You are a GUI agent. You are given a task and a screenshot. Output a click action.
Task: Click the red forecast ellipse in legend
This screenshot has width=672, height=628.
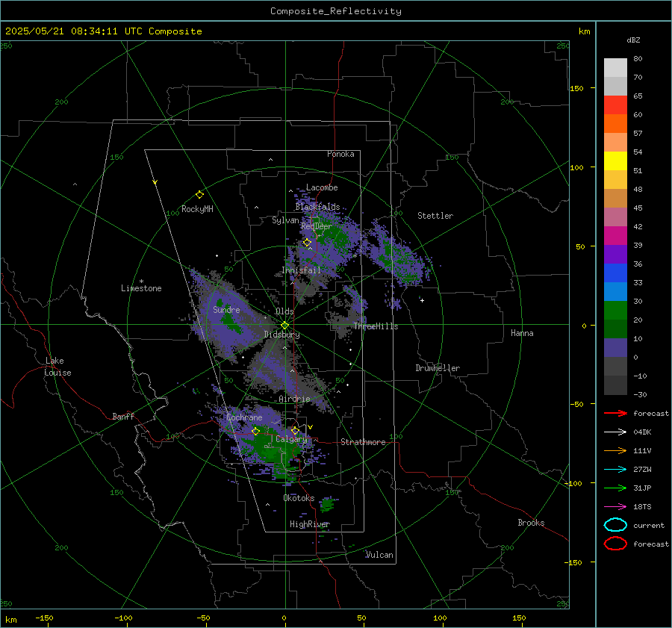coord(615,544)
